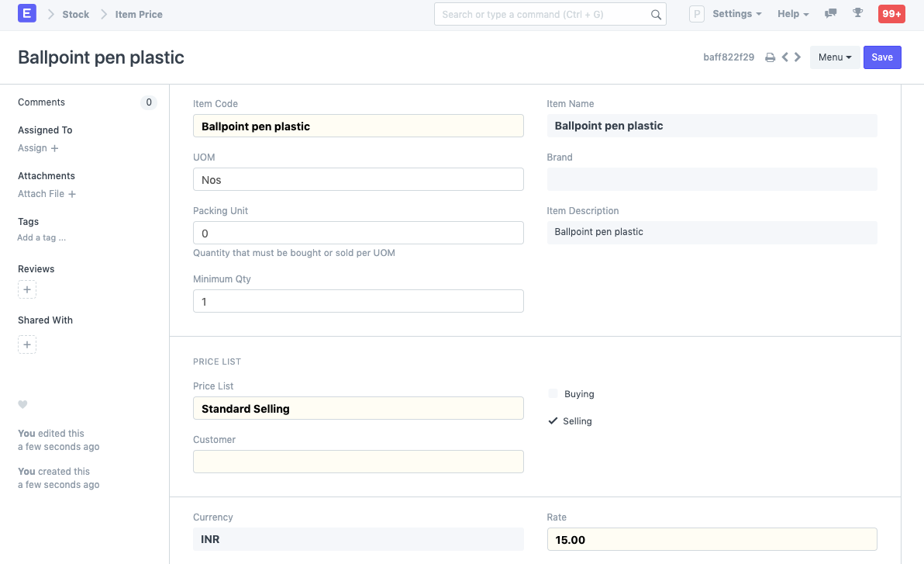Viewport: 924px width, 564px height.
Task: Toggle the Selling checkbox
Action: coord(553,421)
